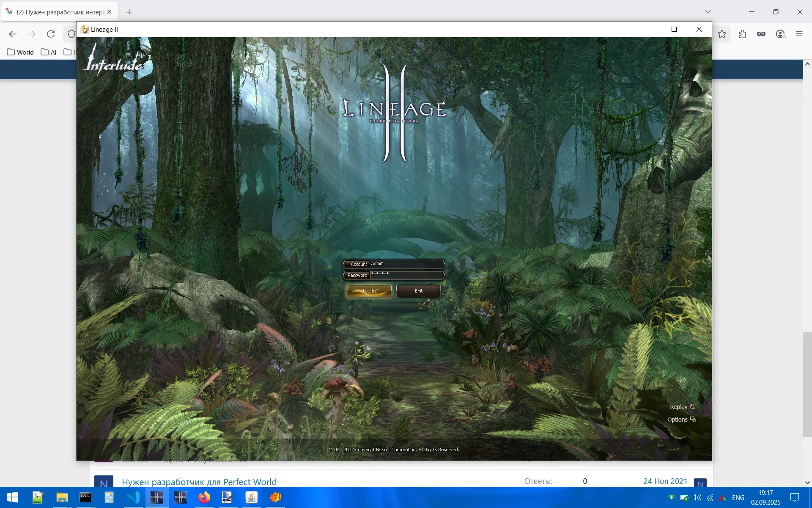Click the scrollbar up arrow on the page
This screenshot has height=508, width=812.
point(807,64)
